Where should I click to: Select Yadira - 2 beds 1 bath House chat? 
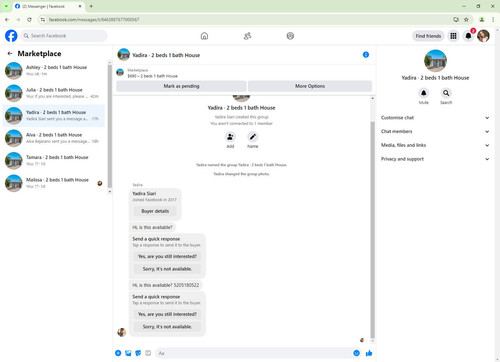54,115
